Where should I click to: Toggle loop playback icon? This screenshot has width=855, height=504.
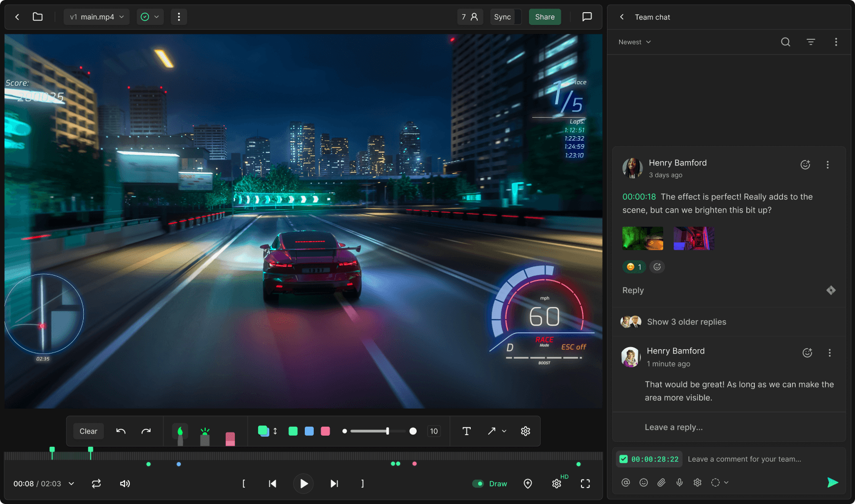coord(96,484)
